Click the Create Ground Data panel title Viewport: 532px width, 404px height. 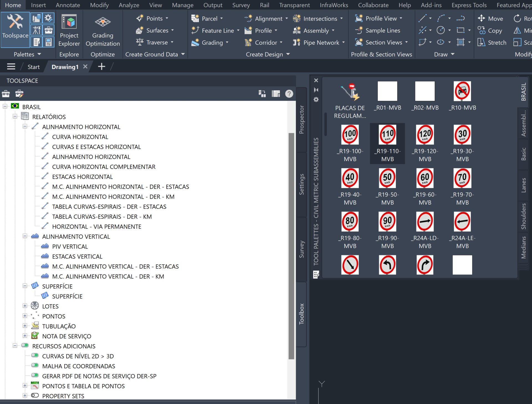[x=152, y=54]
